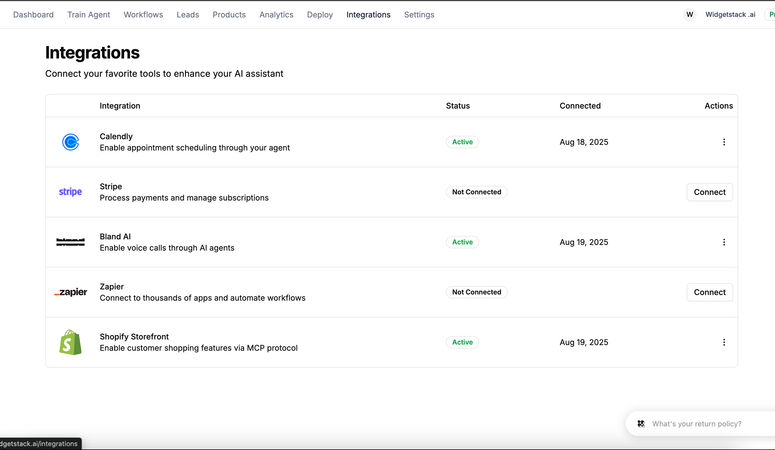Open Shopify Storefront actions three-dot menu

point(724,342)
